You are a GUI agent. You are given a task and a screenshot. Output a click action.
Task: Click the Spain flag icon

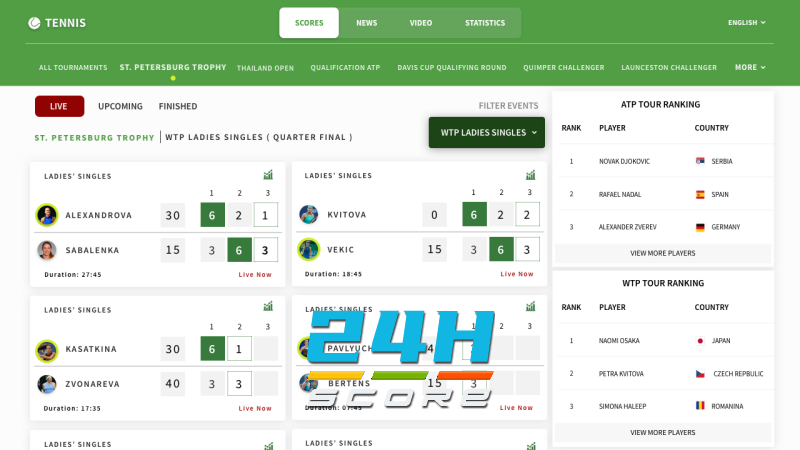coord(700,194)
